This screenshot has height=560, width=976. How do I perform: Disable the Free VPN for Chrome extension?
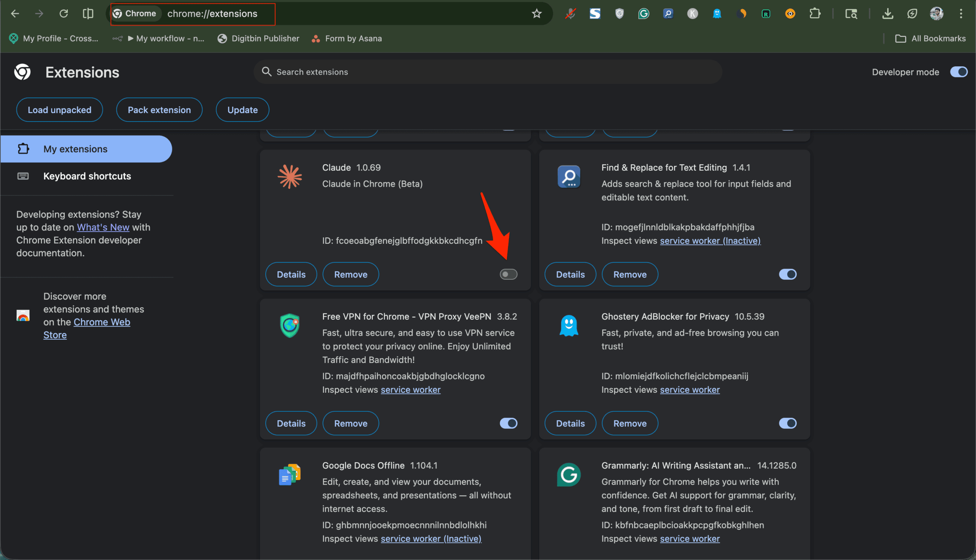pos(509,423)
